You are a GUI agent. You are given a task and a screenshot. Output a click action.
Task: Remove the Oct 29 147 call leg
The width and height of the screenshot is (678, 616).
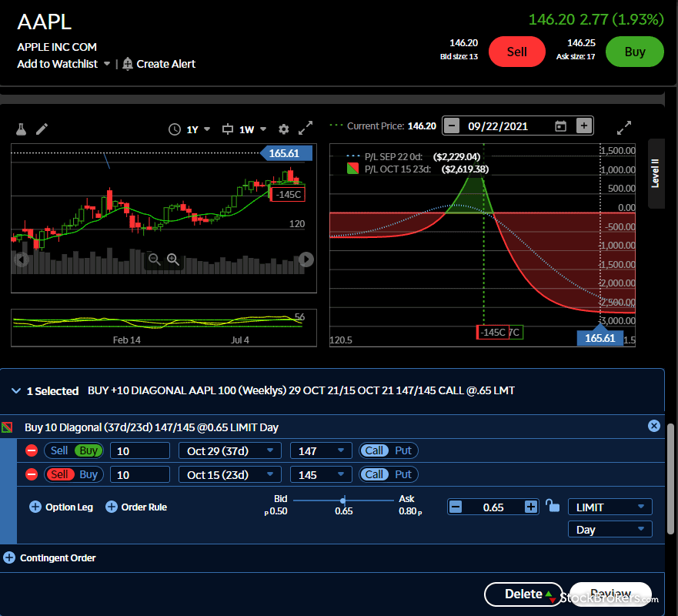click(32, 451)
